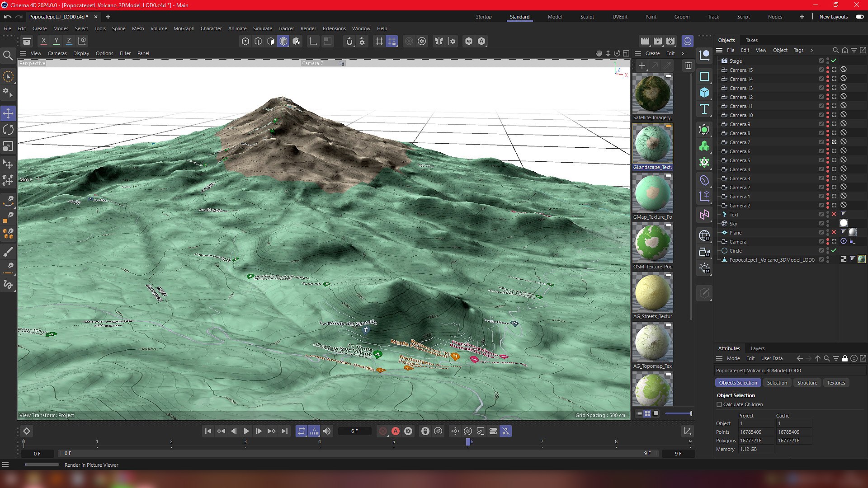Toggle coordinate system icon
Image resolution: width=868 pixels, height=488 pixels.
tap(82, 41)
